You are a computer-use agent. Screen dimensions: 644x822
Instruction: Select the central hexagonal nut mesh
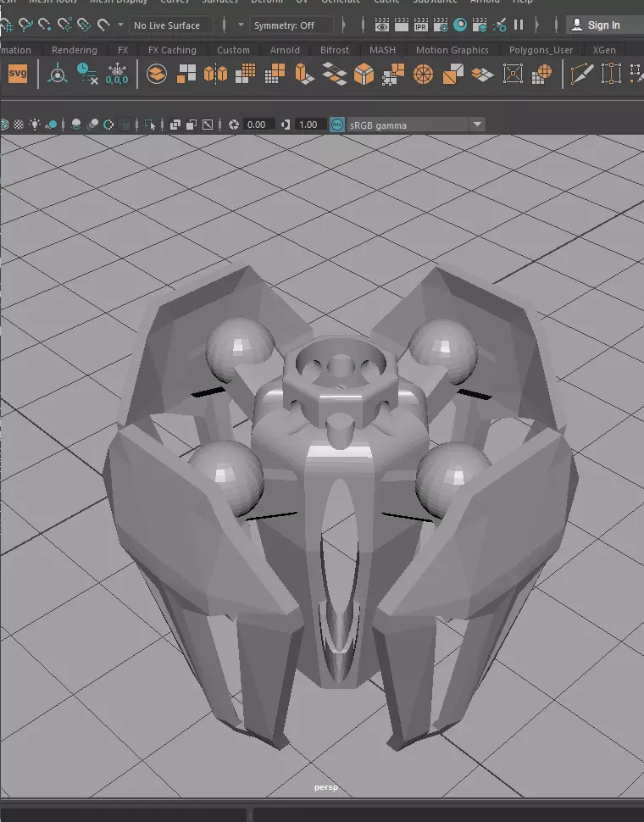pos(341,383)
